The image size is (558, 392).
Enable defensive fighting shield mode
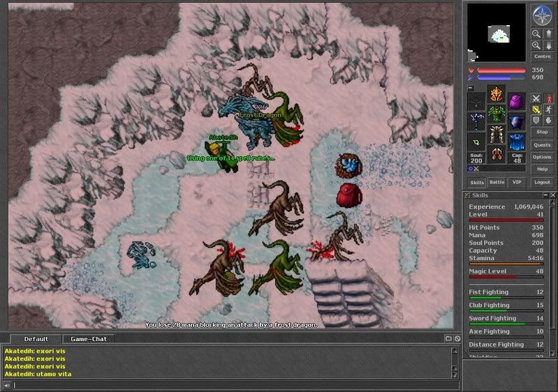pos(536,121)
